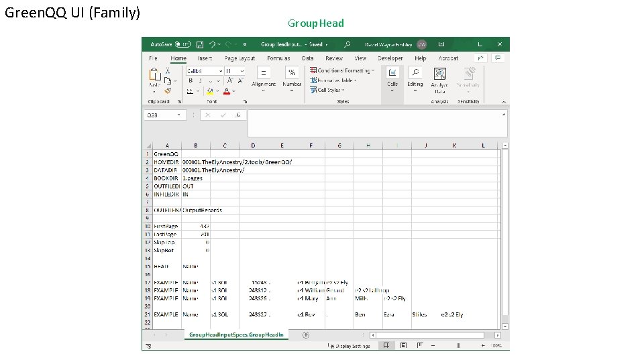
Task: Click the user account avatar circle
Action: point(421,44)
